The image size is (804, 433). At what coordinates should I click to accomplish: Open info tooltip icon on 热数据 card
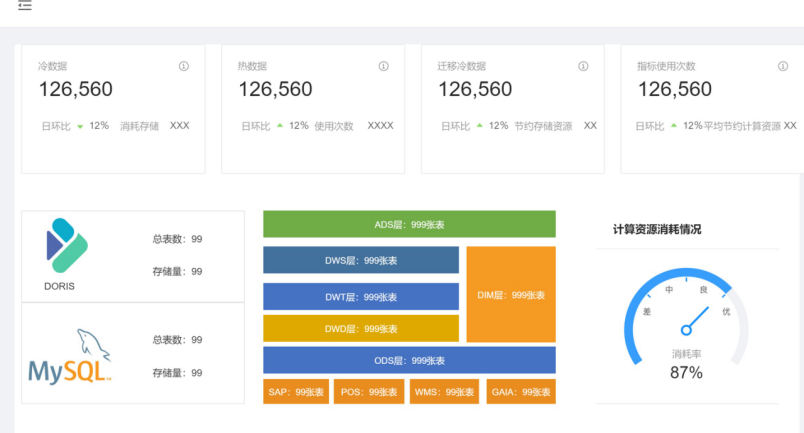tap(384, 66)
